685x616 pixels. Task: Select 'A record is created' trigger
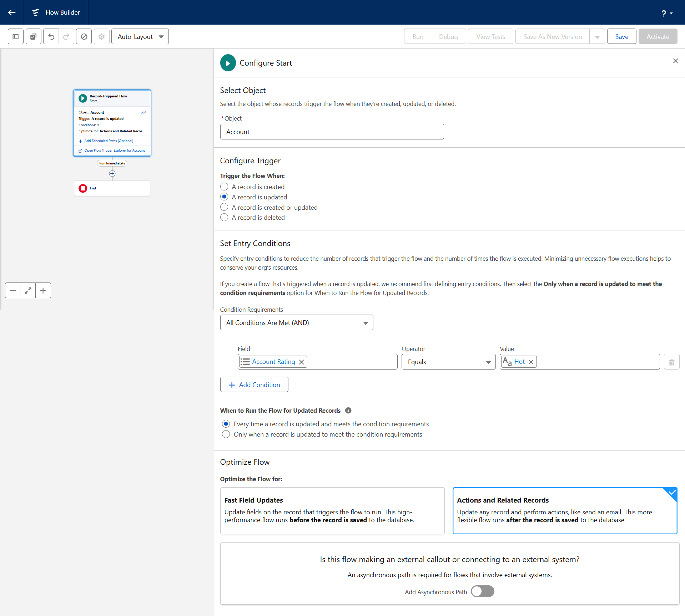[224, 187]
